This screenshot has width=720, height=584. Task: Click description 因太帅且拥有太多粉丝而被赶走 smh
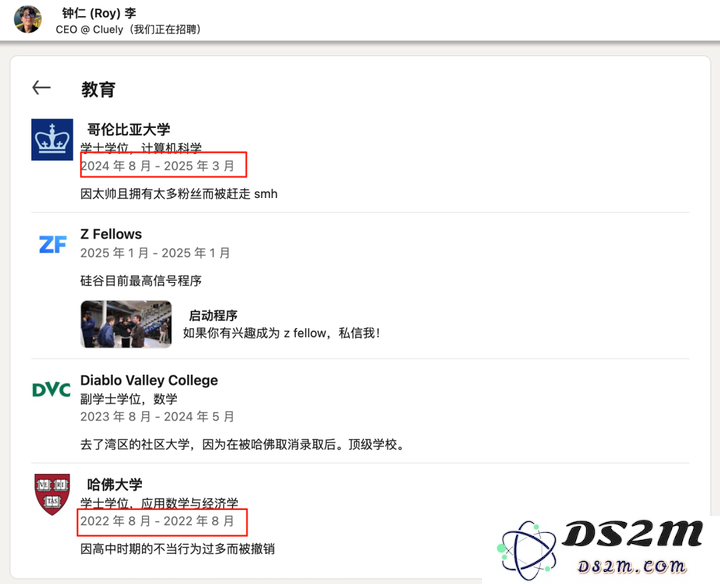tap(179, 194)
